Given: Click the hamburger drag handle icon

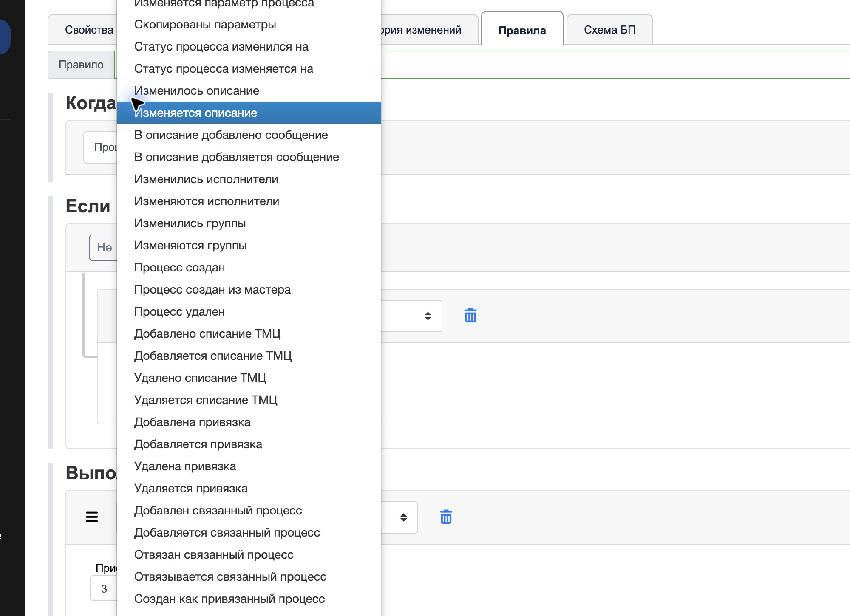Looking at the screenshot, I should point(92,517).
